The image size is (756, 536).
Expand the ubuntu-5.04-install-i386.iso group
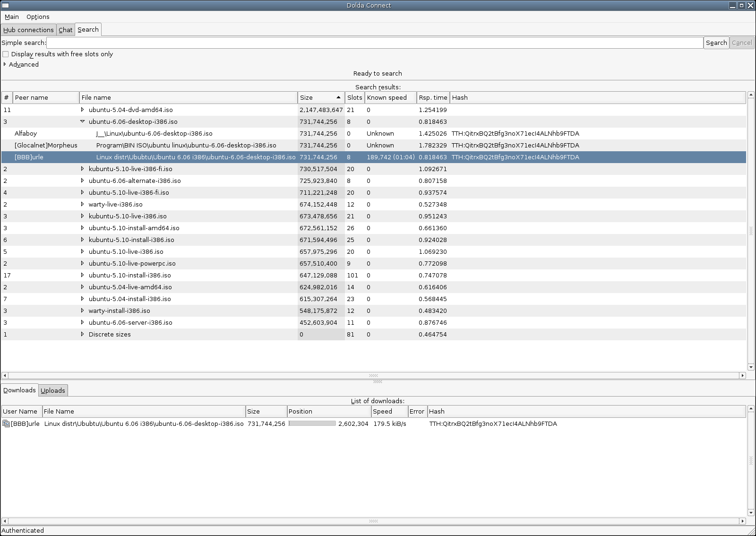click(x=82, y=299)
